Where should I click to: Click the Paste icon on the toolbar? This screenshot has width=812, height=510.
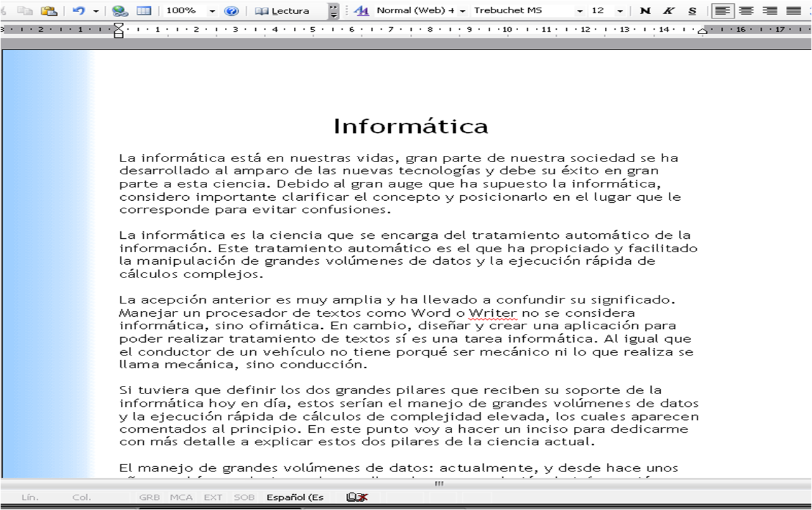tap(48, 11)
